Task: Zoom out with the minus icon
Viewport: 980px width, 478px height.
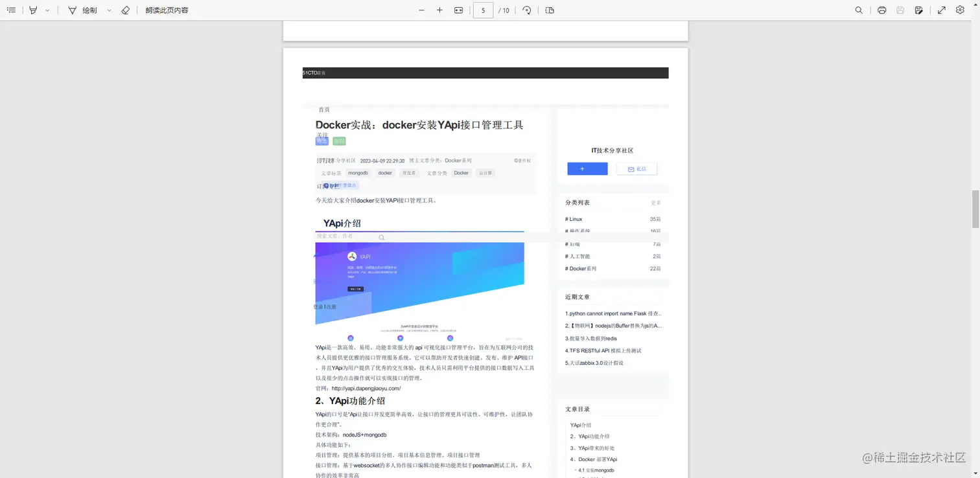Action: click(421, 10)
